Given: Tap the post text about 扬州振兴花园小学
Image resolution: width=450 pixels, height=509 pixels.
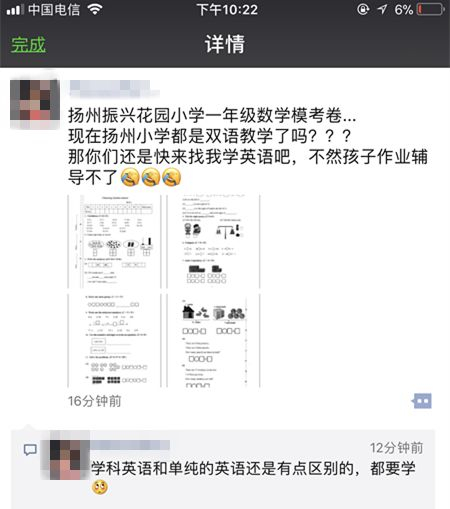Looking at the screenshot, I should (x=212, y=115).
